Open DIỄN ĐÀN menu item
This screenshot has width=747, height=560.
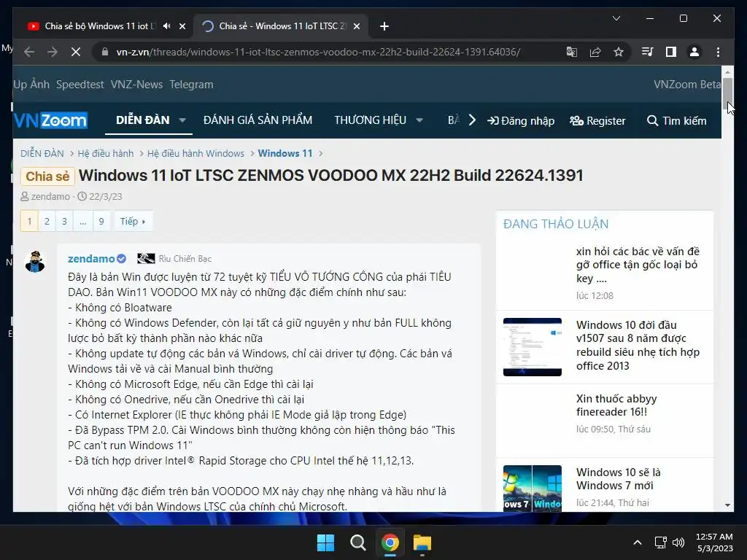(142, 120)
